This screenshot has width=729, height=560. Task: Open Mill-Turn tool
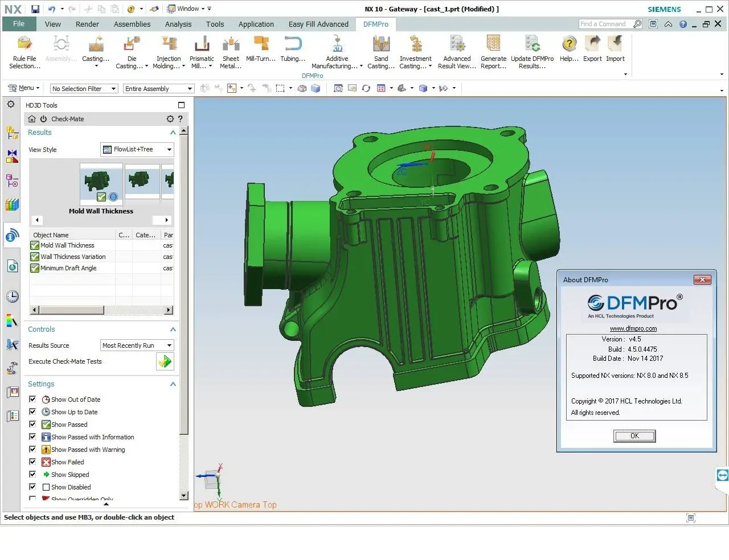(261, 49)
